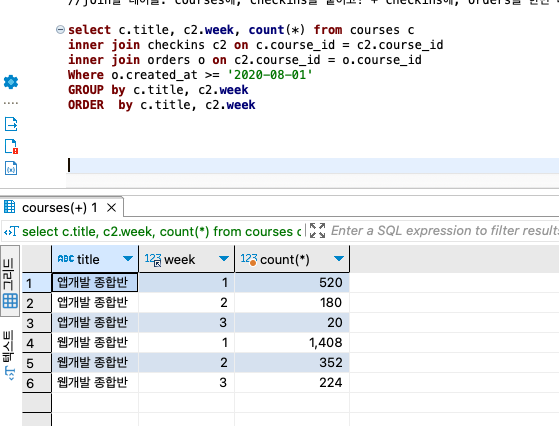The width and height of the screenshot is (559, 426).
Task: Click the file with red error badge icon
Action: click(11, 146)
